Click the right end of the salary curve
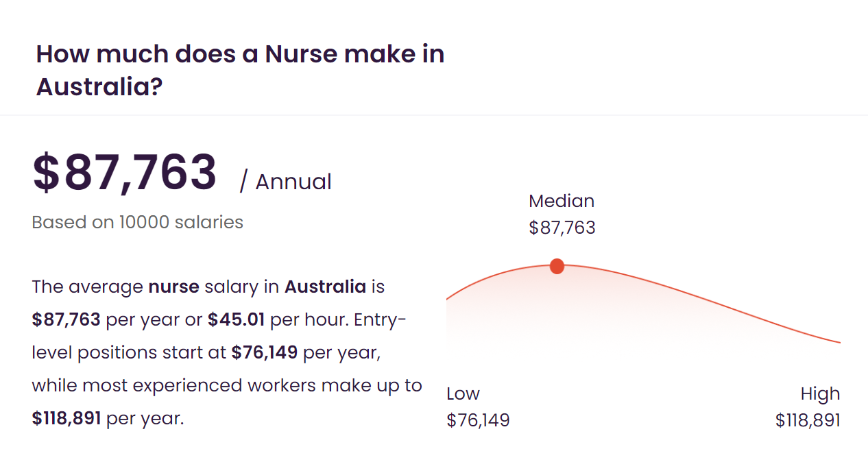The height and width of the screenshot is (473, 868). pyautogui.click(x=836, y=341)
